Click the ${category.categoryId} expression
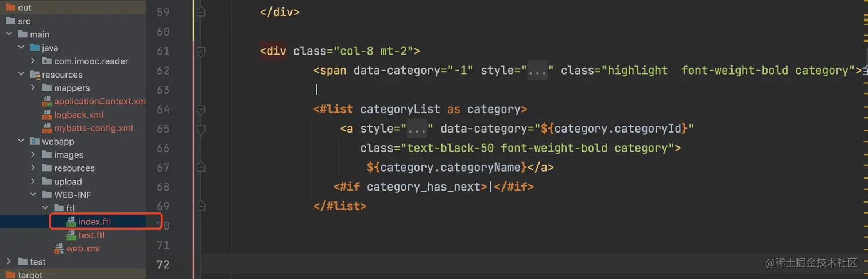The width and height of the screenshot is (868, 279). 614,129
